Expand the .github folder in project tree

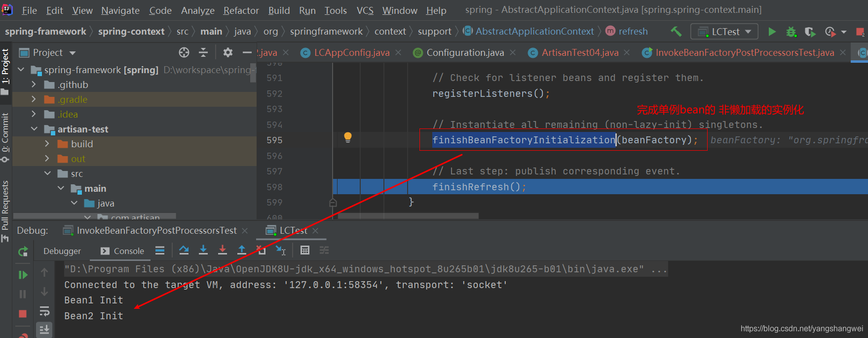click(34, 85)
